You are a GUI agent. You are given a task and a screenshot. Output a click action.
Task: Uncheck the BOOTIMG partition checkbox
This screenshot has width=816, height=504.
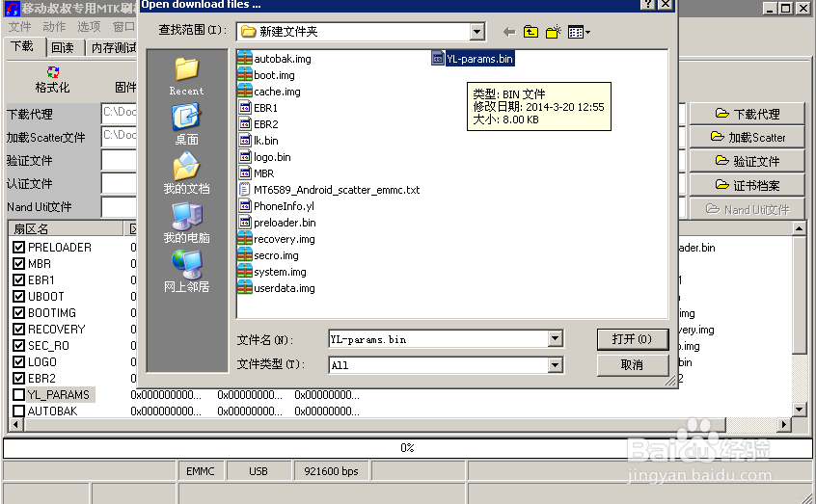point(18,312)
